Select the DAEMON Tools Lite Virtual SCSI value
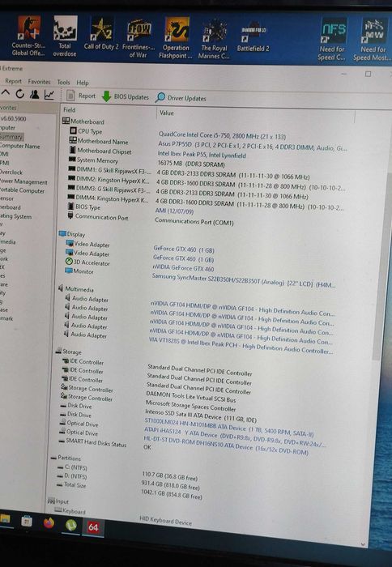 (190, 397)
